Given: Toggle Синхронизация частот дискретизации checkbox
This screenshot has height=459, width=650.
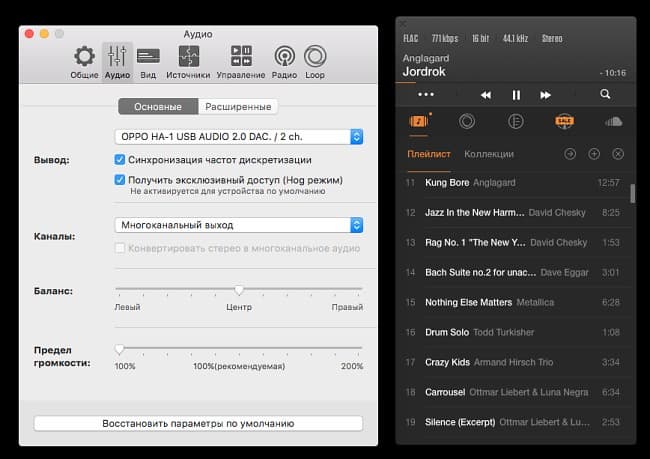Looking at the screenshot, I should pos(120,160).
